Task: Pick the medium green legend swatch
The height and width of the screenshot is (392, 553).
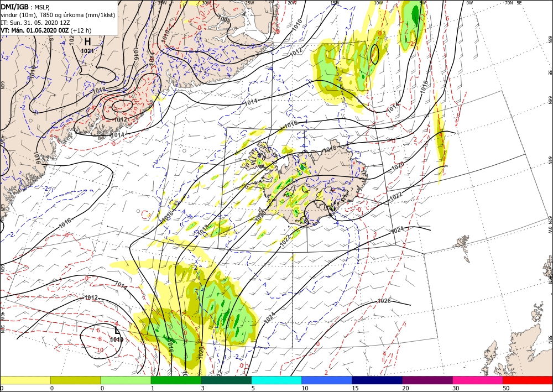Action: click(176, 380)
